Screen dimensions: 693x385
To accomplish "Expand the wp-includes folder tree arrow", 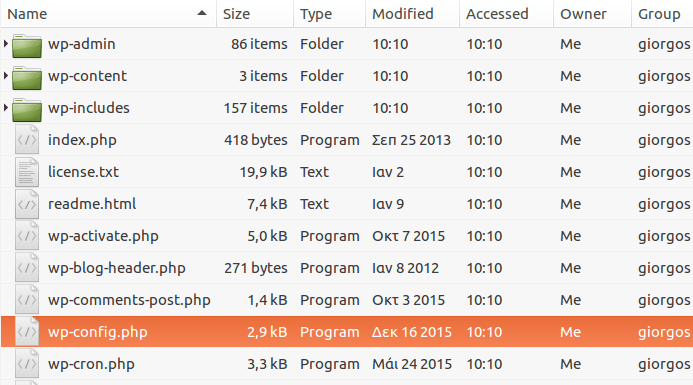I will pos(6,107).
